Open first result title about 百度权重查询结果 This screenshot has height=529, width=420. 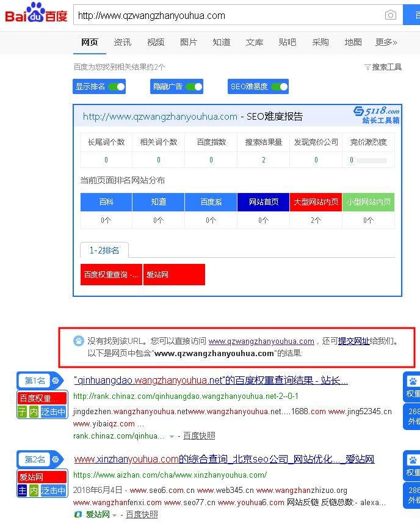tap(211, 381)
